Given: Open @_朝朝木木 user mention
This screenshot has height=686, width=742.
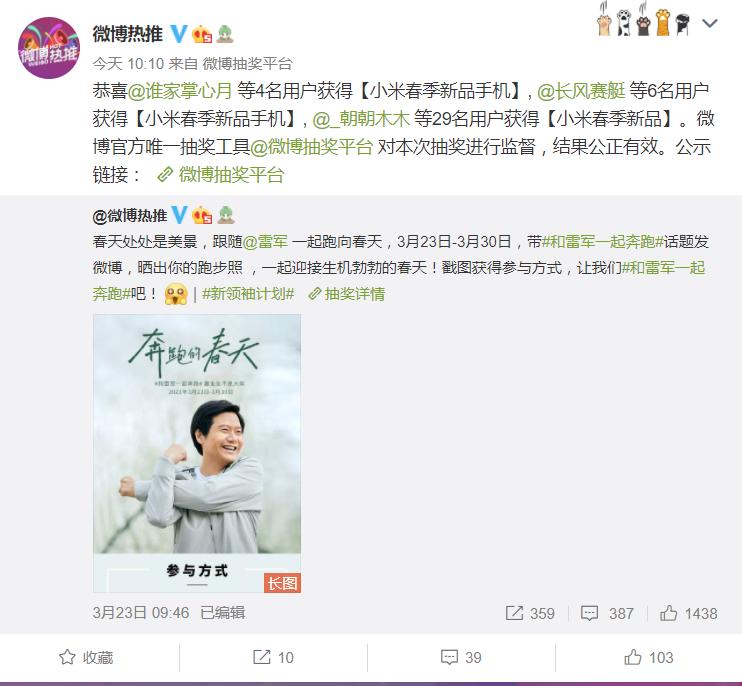Looking at the screenshot, I should (361, 119).
